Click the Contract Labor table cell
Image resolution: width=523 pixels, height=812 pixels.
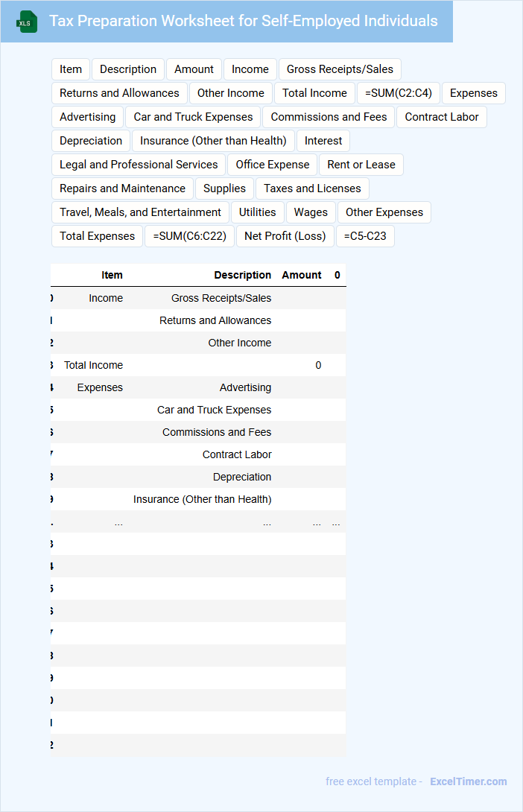(x=237, y=454)
